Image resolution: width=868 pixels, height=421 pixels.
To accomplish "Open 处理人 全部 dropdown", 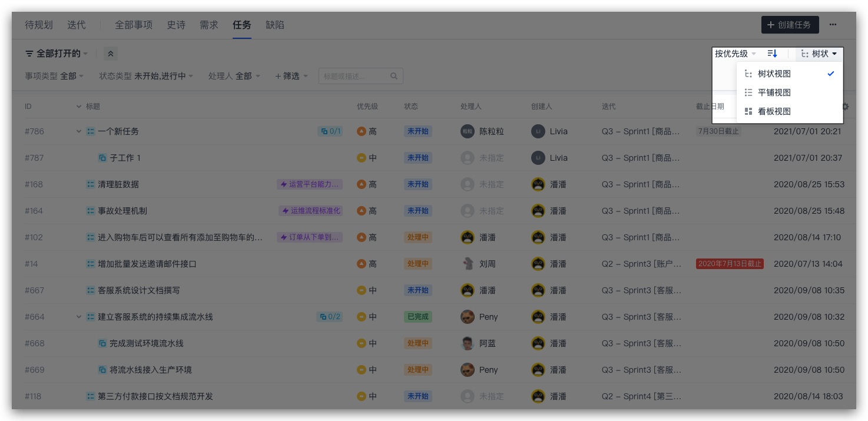I will click(x=234, y=76).
